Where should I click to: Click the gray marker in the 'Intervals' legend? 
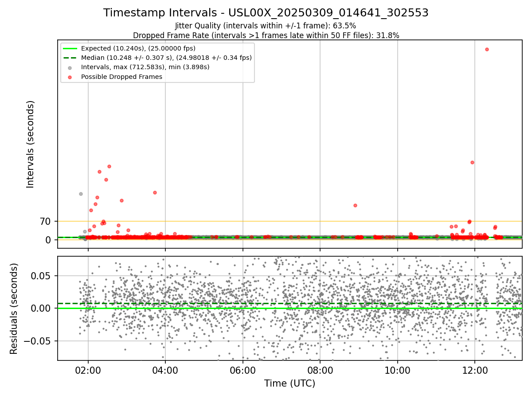pos(70,67)
